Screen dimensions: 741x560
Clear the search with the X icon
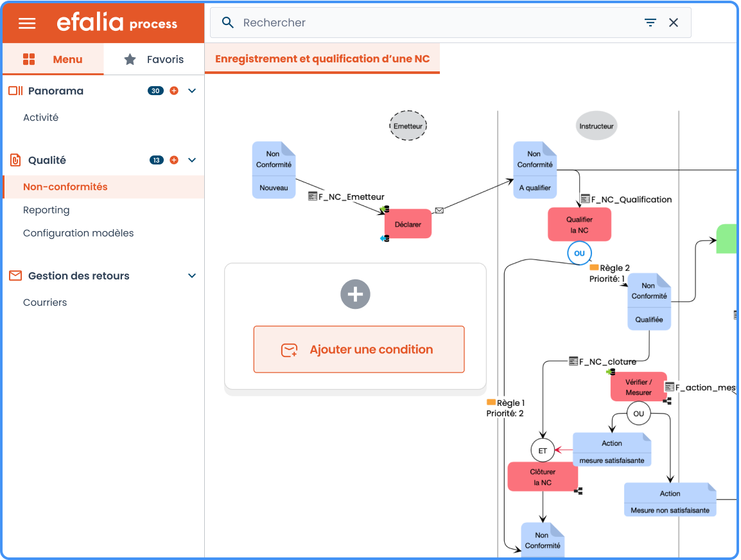tap(674, 22)
